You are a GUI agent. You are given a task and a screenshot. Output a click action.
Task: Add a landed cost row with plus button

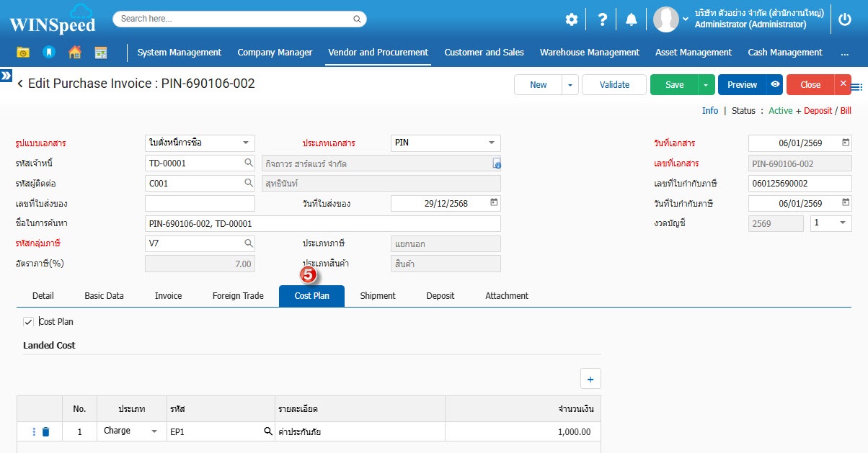pos(590,379)
